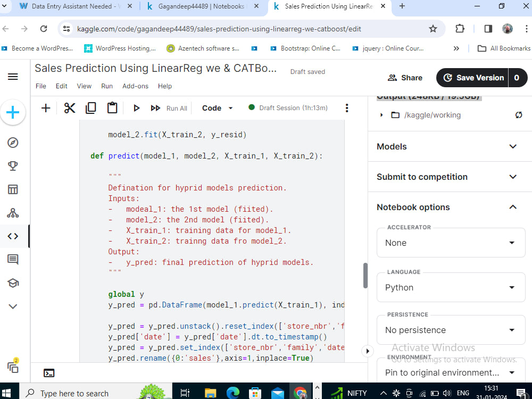Add a new code cell
Screen dimensions: 532x399
tap(46, 107)
